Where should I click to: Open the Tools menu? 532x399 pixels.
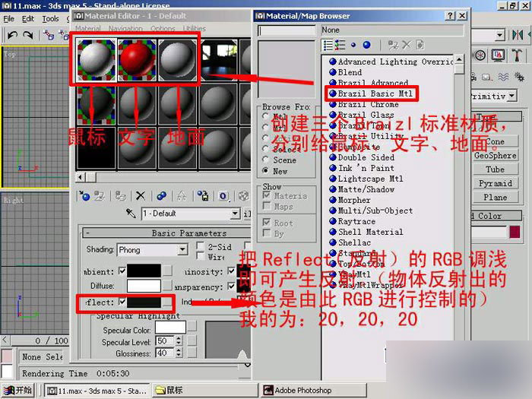coord(50,19)
